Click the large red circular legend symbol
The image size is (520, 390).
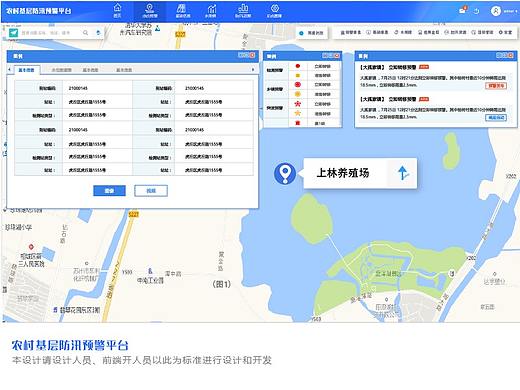[x=298, y=85]
